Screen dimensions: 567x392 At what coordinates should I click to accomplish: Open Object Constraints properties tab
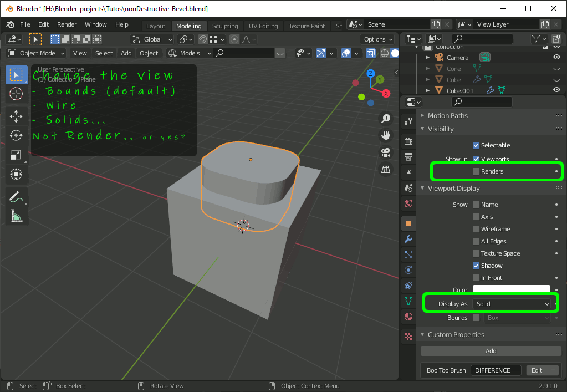(408, 286)
